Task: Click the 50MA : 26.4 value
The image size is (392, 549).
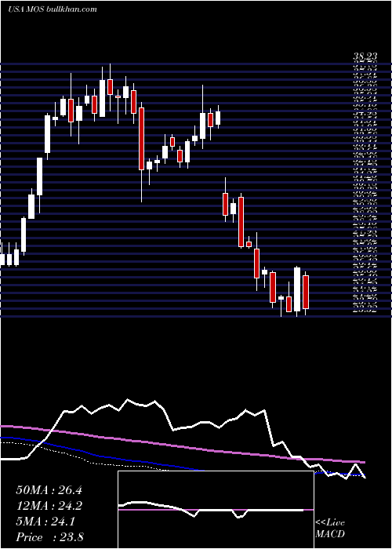Action: pyautogui.click(x=49, y=490)
